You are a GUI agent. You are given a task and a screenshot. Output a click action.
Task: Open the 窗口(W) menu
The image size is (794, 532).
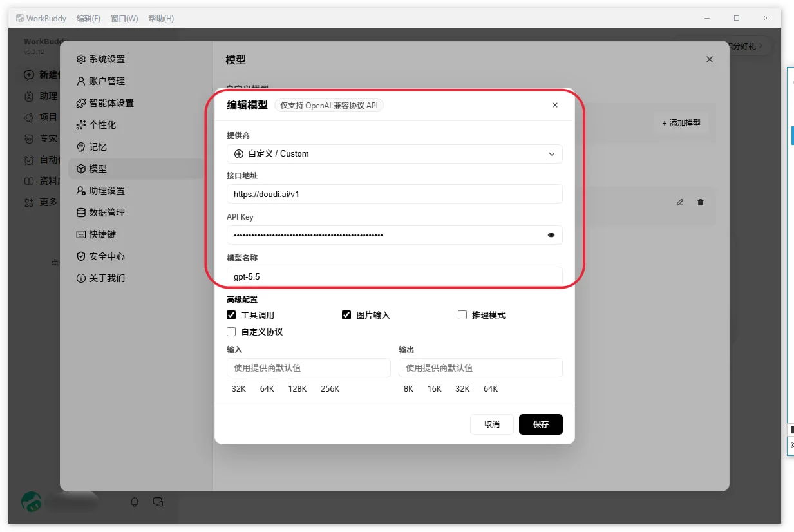(x=124, y=19)
